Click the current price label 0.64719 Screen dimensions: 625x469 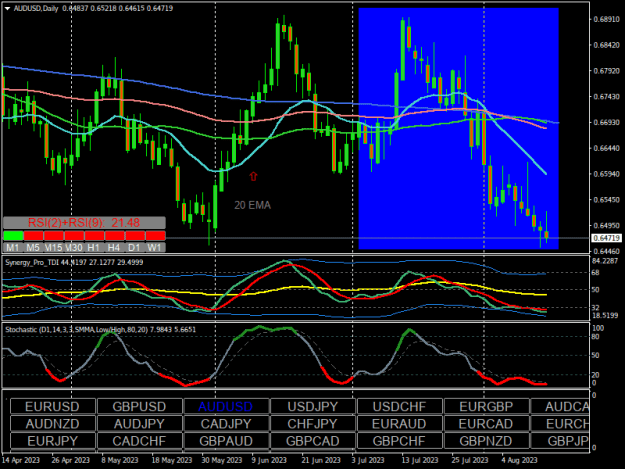(606, 238)
